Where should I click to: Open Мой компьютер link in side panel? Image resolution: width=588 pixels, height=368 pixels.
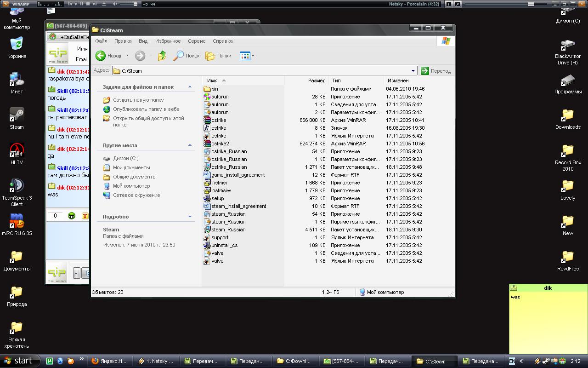[131, 186]
